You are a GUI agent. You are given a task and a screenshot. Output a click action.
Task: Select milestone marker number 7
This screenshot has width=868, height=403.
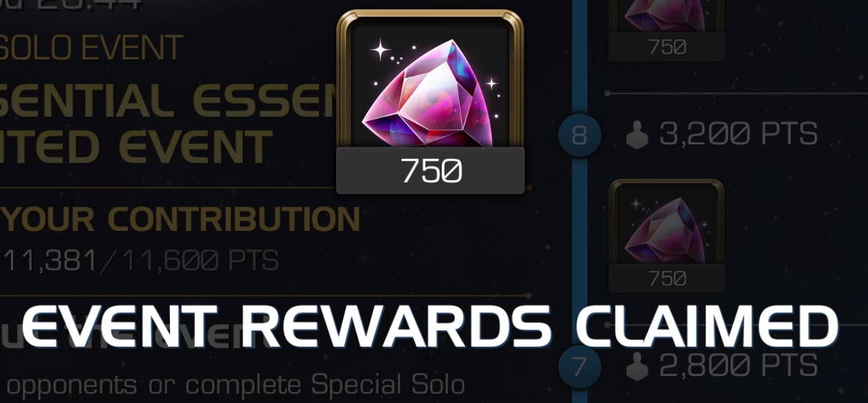pyautogui.click(x=579, y=366)
